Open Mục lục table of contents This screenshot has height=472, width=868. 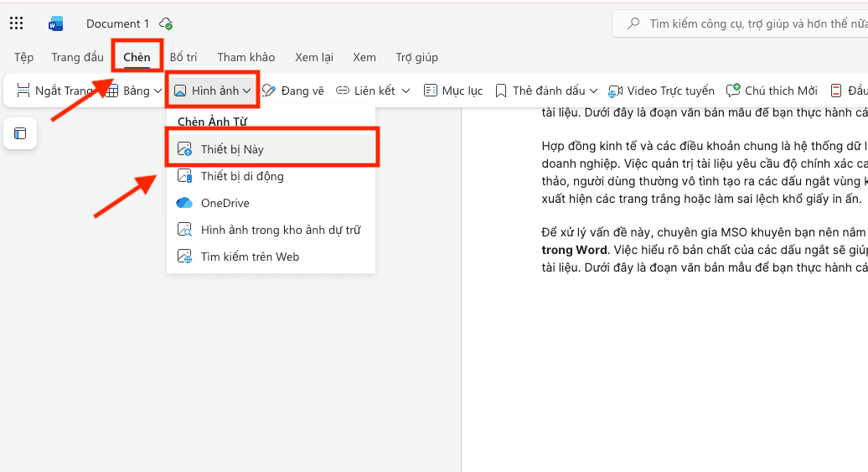click(x=453, y=91)
